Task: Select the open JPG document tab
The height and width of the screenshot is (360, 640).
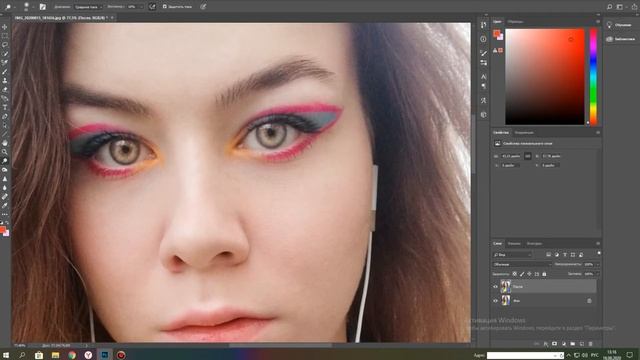Action: click(x=62, y=18)
